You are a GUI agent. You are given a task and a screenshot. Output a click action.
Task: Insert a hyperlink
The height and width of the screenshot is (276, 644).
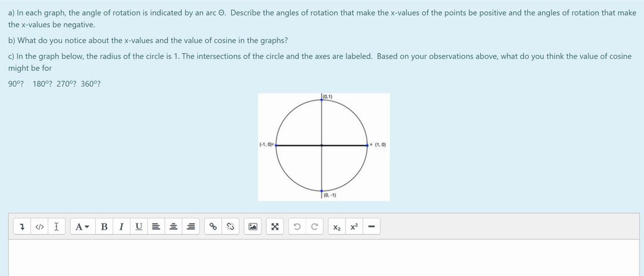point(213,227)
